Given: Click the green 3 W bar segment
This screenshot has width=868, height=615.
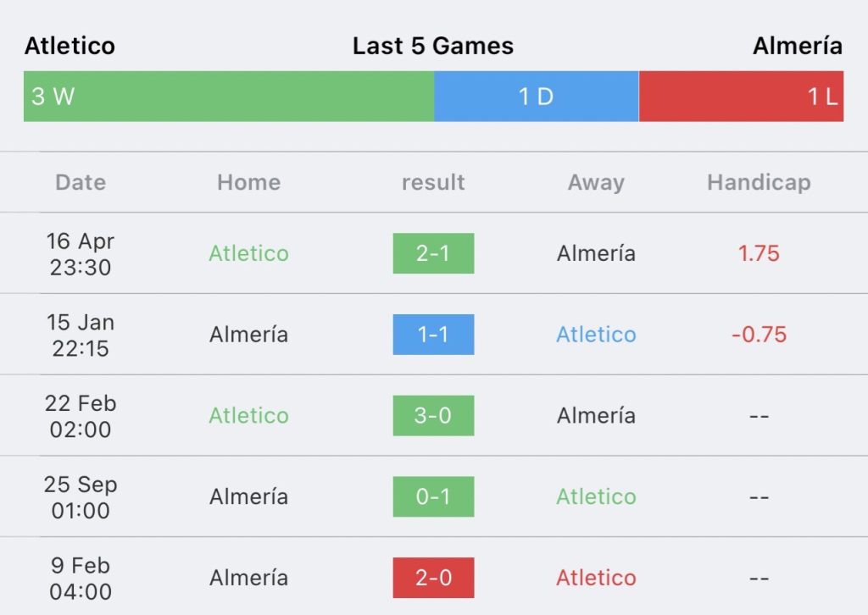Looking at the screenshot, I should click(x=229, y=97).
